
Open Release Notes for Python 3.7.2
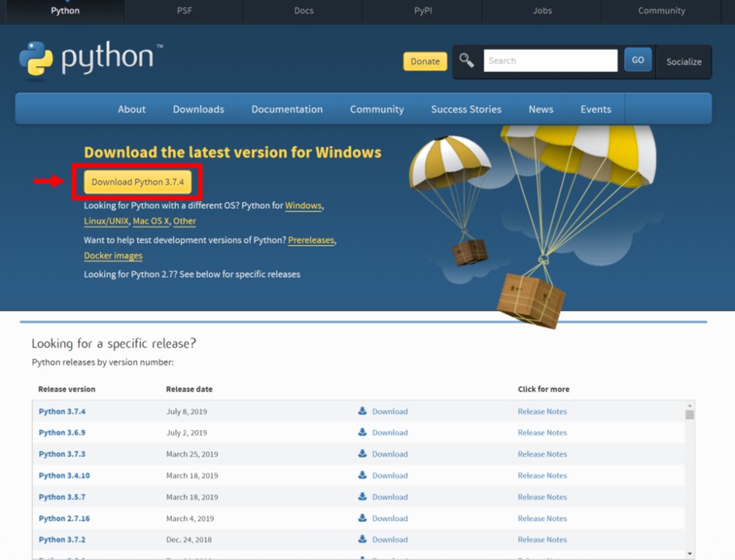(542, 540)
